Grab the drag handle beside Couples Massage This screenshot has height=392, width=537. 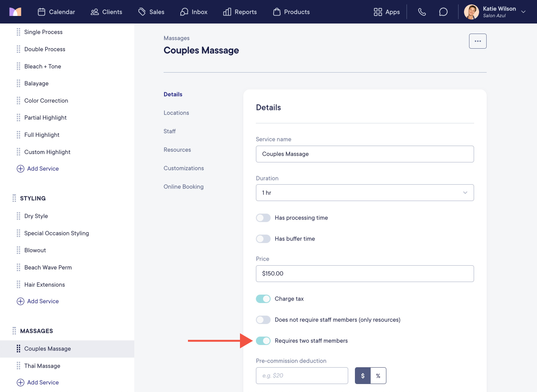coord(18,349)
